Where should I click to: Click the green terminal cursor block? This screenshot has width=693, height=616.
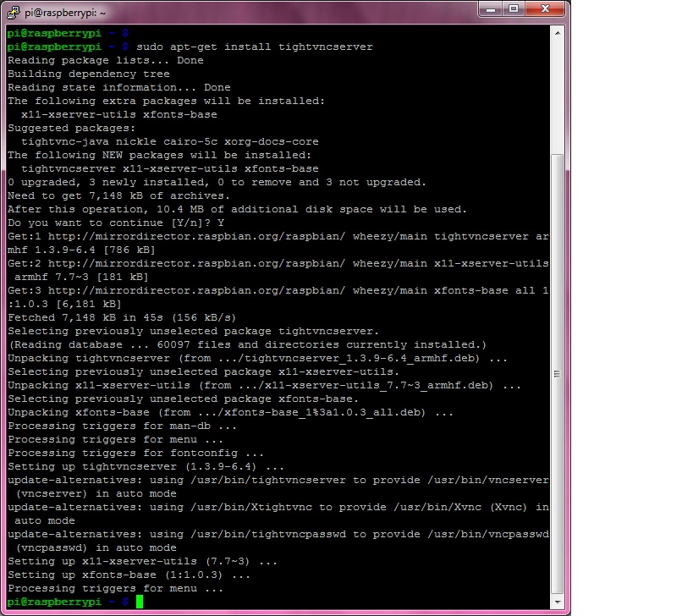tap(140, 602)
